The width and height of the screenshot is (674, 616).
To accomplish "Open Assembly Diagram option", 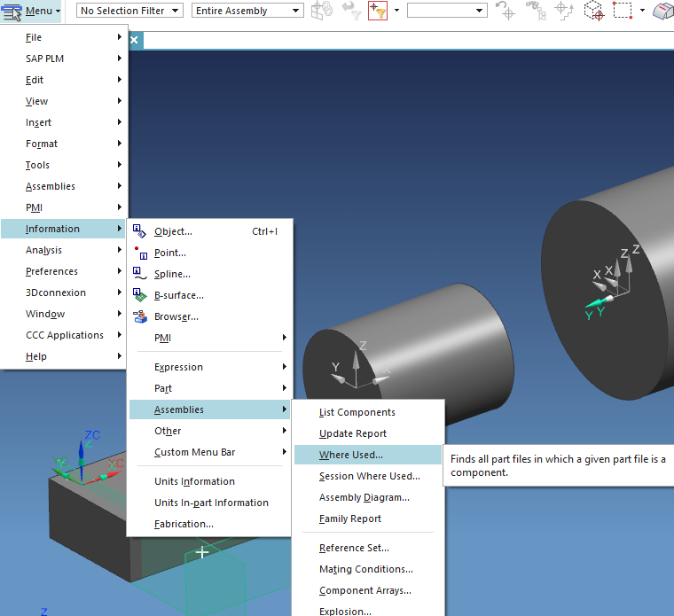I will (x=364, y=497).
